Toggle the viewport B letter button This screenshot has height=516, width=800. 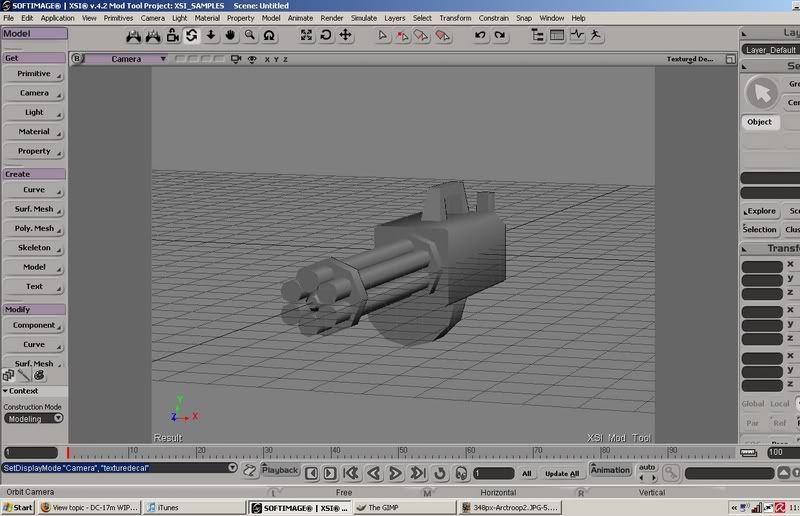coord(77,59)
